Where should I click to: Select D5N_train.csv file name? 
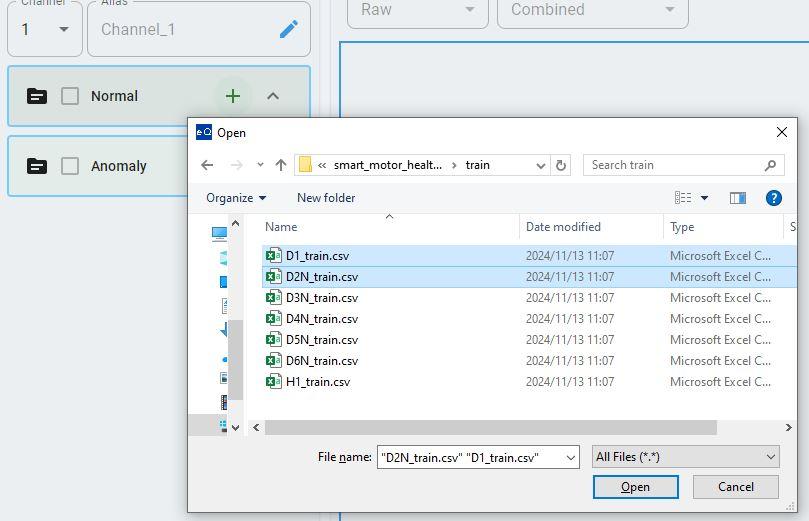(x=322, y=340)
